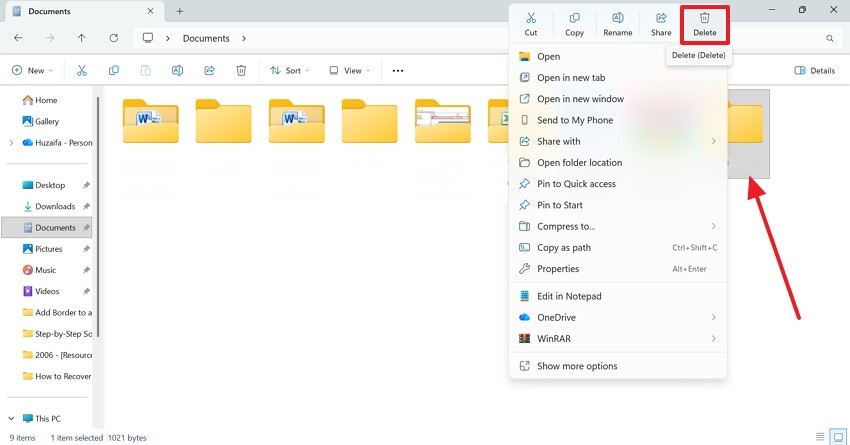The width and height of the screenshot is (850, 445).
Task: Click Cut in the context menu
Action: coord(531,25)
